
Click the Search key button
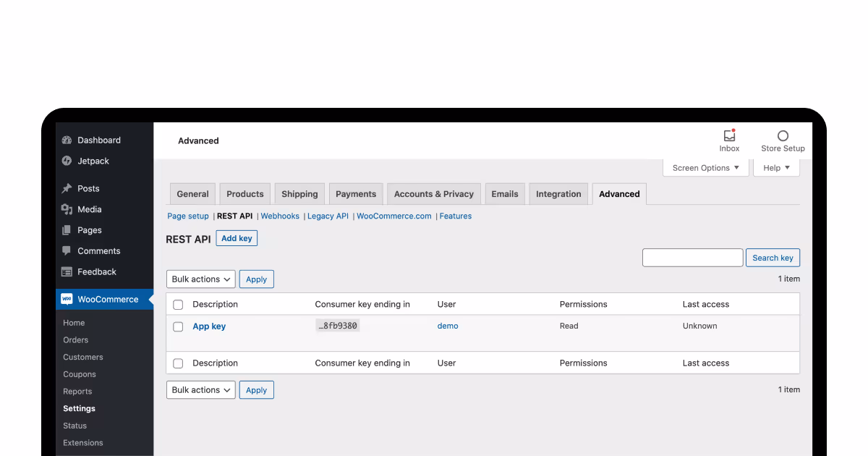click(x=773, y=258)
